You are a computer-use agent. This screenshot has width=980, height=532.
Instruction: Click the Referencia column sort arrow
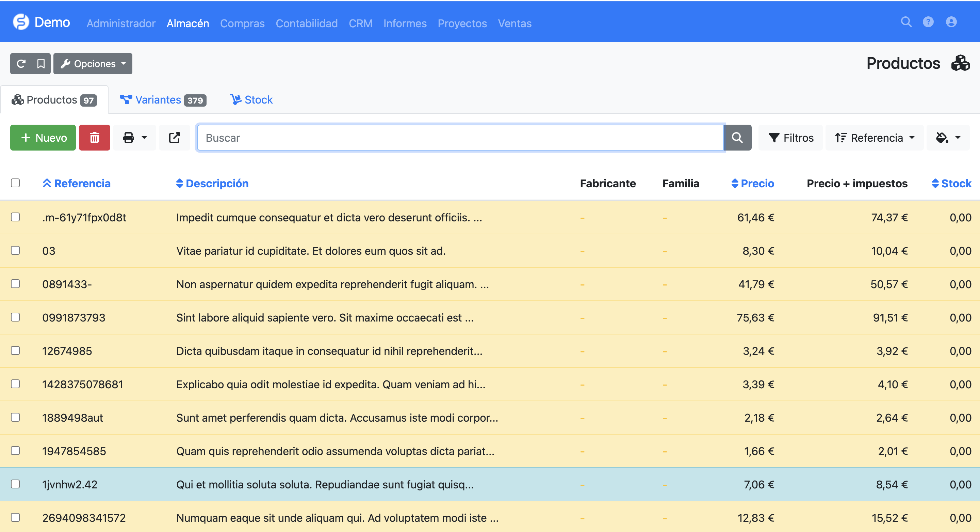tap(47, 183)
